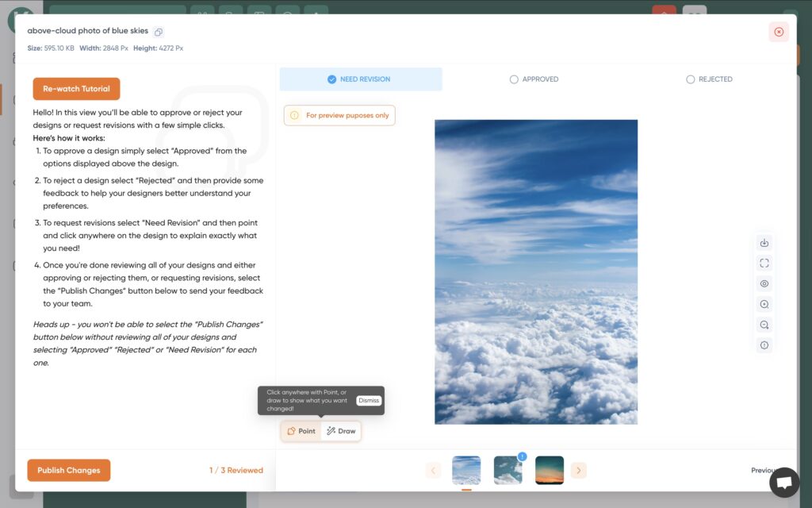Open the design info icon
The width and height of the screenshot is (812, 508).
click(x=764, y=345)
